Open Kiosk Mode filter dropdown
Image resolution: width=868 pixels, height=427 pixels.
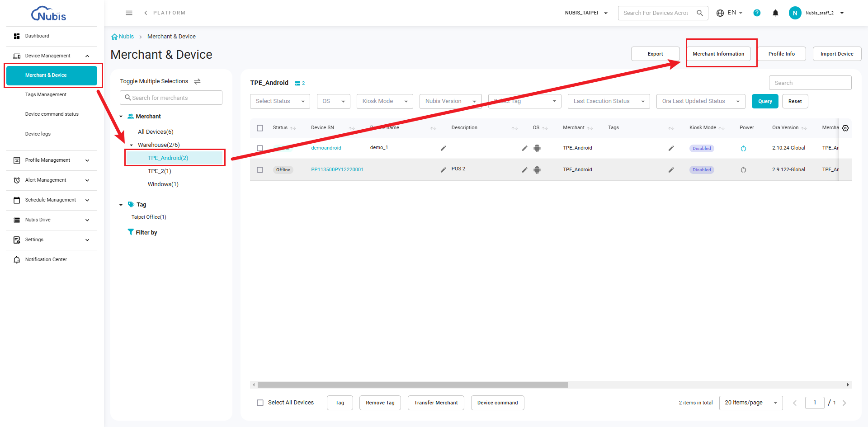(x=385, y=101)
